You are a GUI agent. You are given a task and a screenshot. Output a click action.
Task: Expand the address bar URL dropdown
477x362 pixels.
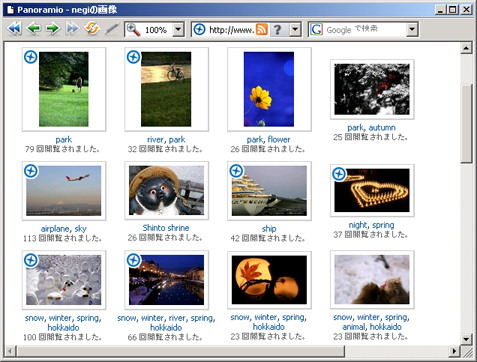click(295, 30)
